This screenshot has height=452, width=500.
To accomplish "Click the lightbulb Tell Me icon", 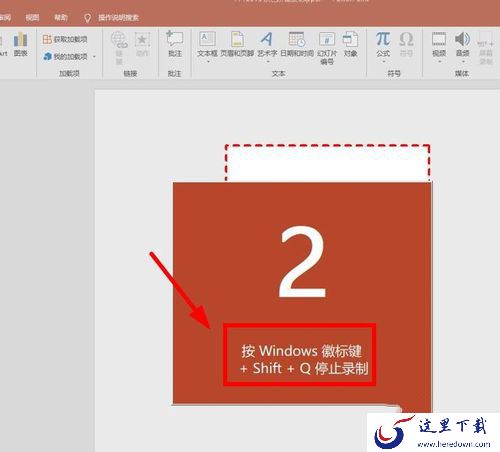I will point(87,18).
